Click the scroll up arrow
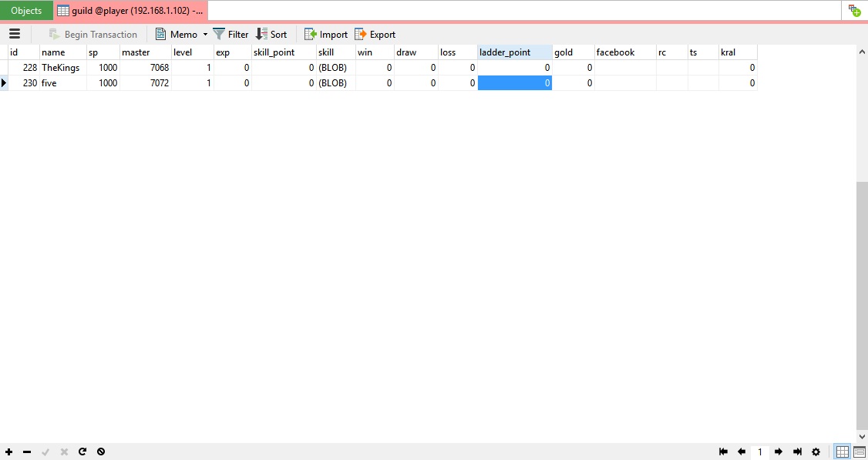The width and height of the screenshot is (868, 460). coord(862,52)
